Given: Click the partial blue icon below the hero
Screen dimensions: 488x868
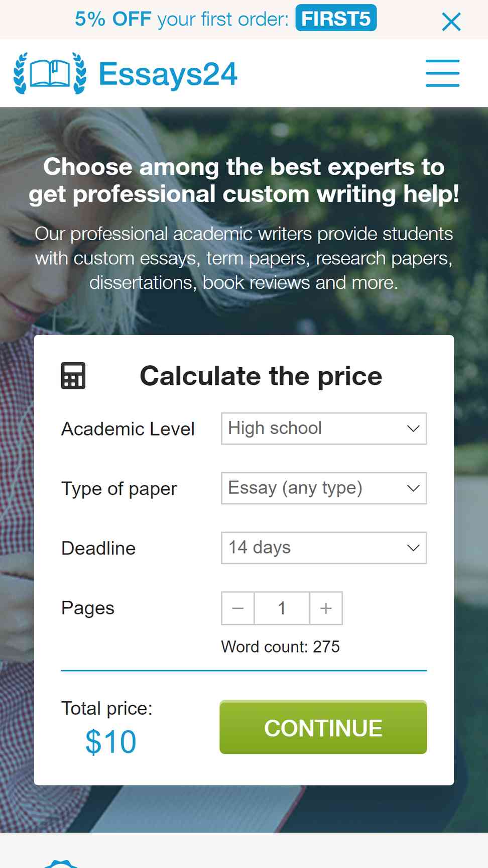Looking at the screenshot, I should [x=61, y=863].
